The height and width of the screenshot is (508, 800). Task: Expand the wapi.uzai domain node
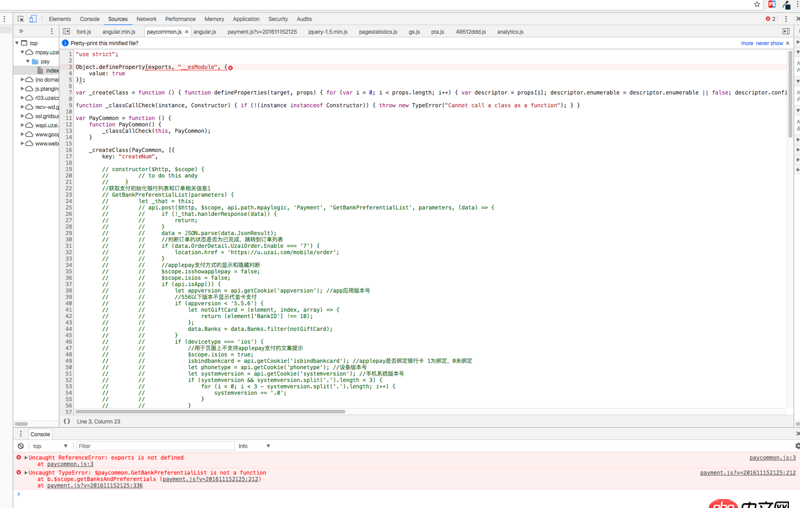click(22, 125)
